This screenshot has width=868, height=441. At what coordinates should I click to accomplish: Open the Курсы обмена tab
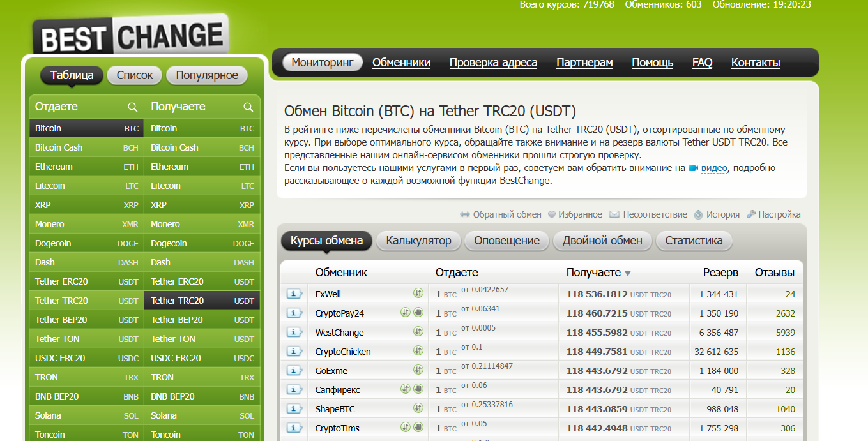click(x=326, y=241)
